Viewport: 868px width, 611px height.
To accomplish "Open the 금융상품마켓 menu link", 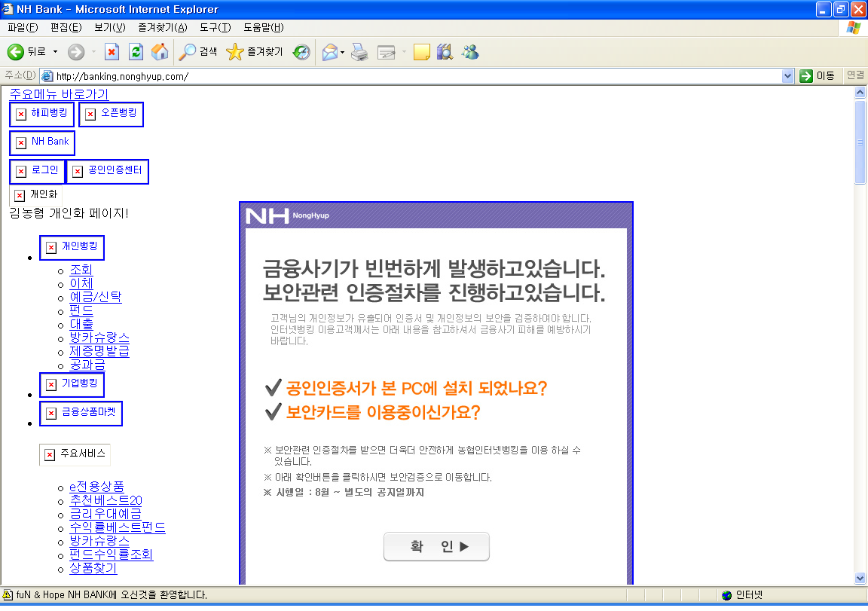I will pos(81,414).
